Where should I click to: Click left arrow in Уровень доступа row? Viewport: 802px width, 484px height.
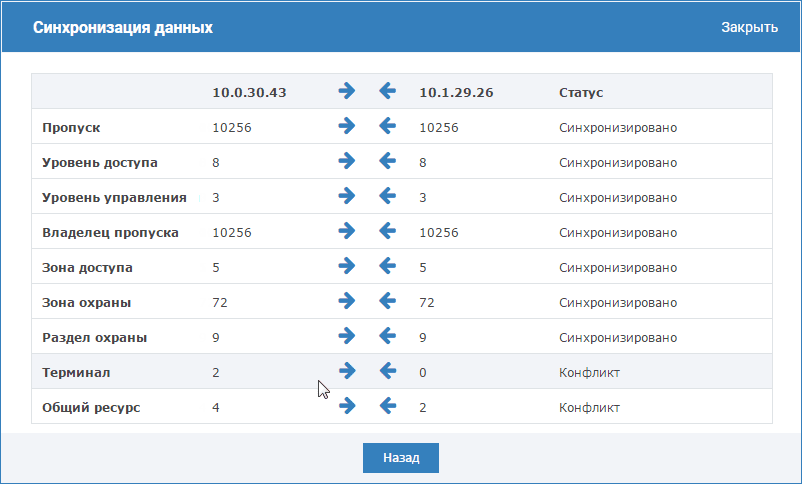(387, 161)
